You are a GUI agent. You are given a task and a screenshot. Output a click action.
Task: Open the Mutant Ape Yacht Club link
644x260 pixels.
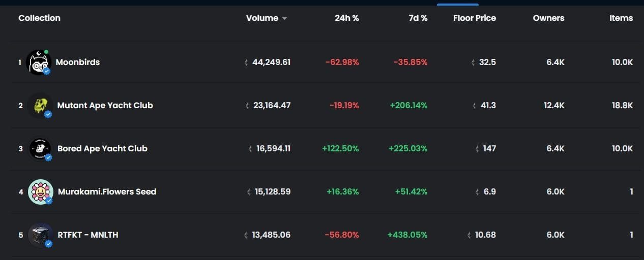coord(105,105)
